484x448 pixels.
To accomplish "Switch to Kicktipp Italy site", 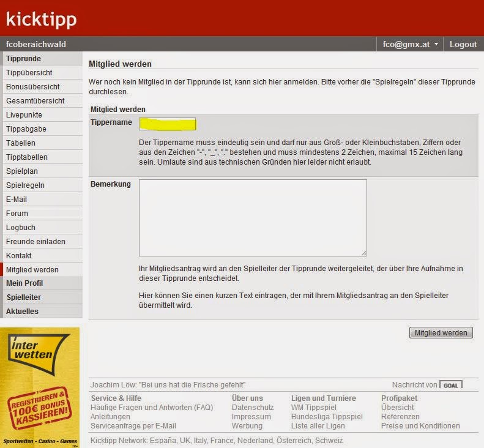I will [x=201, y=440].
